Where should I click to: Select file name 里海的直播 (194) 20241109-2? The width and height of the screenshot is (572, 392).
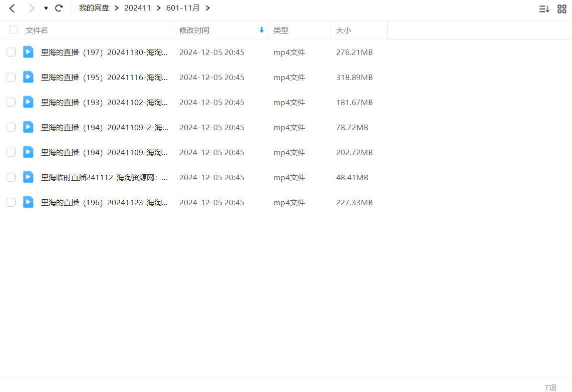coord(104,128)
